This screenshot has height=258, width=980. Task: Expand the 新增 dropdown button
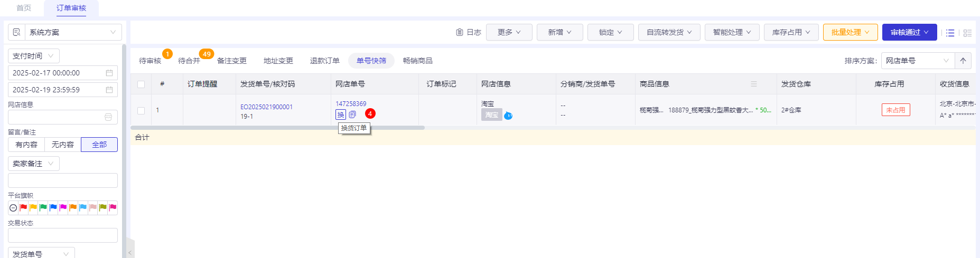560,32
